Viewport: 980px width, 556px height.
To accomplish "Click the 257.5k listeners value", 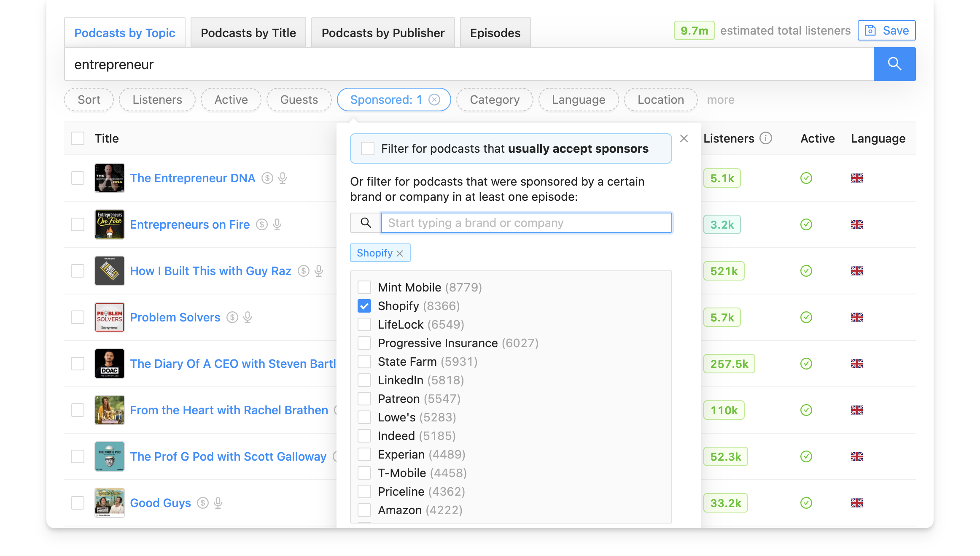I will tap(729, 364).
